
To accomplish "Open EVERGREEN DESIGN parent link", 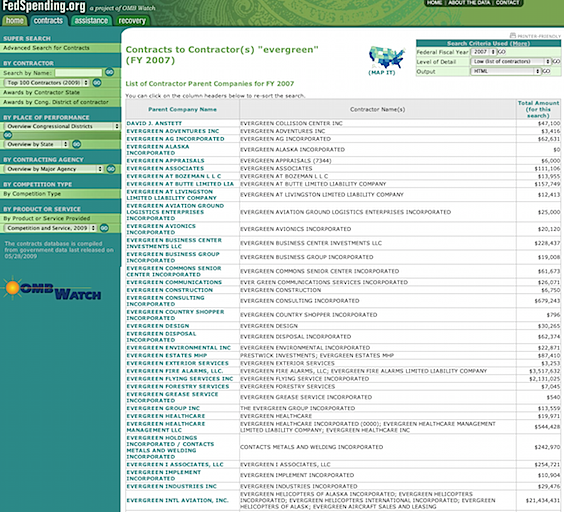I will click(x=158, y=326).
